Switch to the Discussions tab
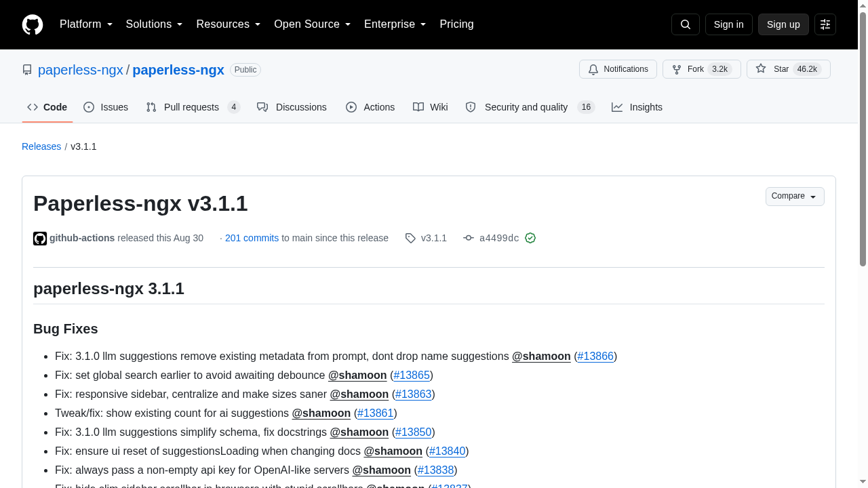Screen dimensions: 868x488 click(292, 107)
